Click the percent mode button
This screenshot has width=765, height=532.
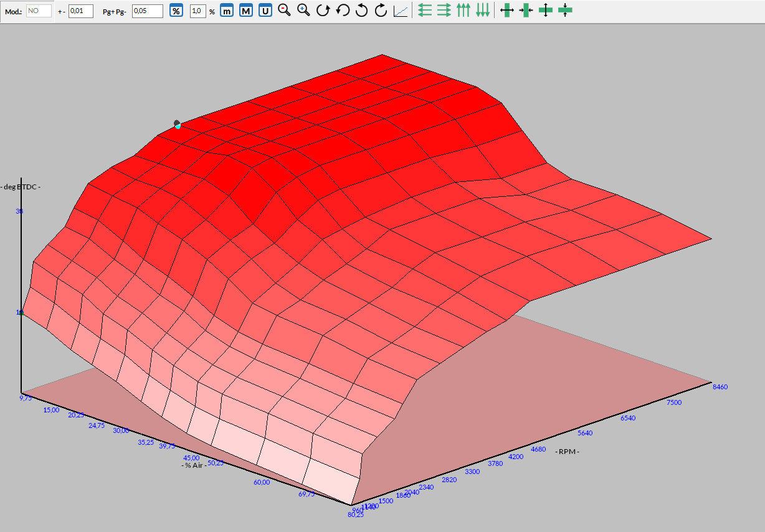[x=177, y=11]
